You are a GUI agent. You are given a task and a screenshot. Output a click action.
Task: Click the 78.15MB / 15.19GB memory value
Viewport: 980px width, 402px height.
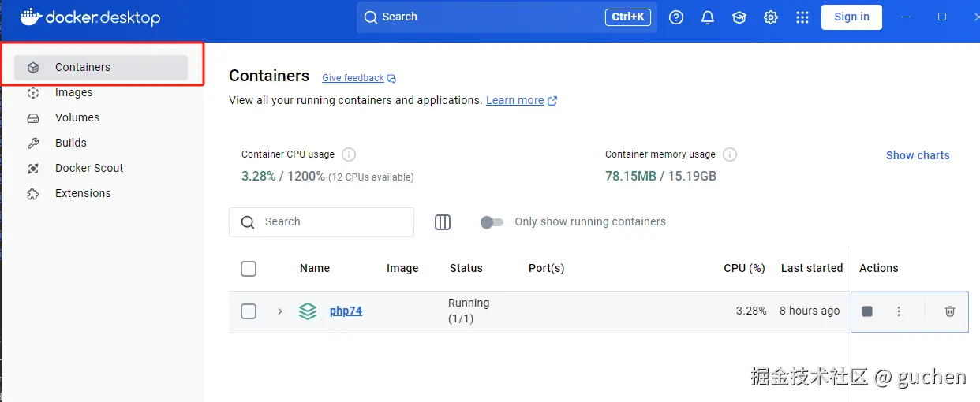(x=660, y=177)
